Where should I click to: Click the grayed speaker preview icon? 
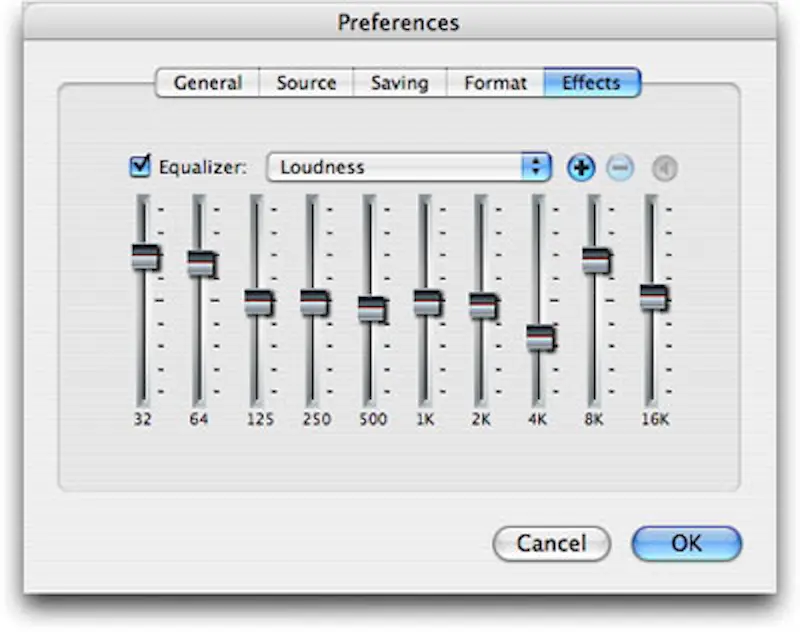(664, 169)
